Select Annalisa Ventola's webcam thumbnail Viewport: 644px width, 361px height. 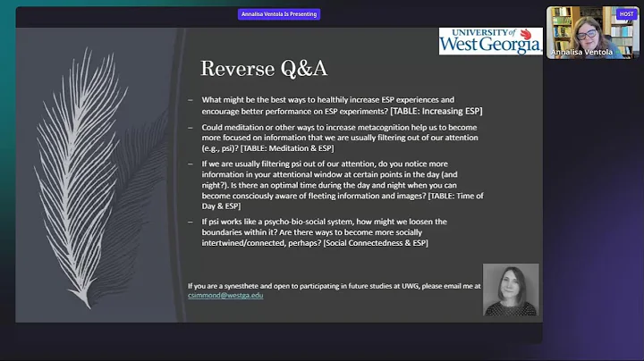click(x=592, y=32)
